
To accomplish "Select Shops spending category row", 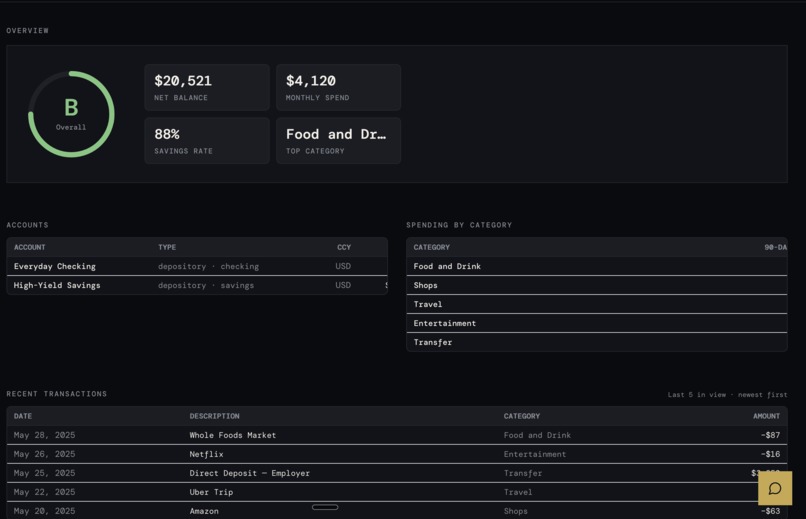I will point(596,285).
